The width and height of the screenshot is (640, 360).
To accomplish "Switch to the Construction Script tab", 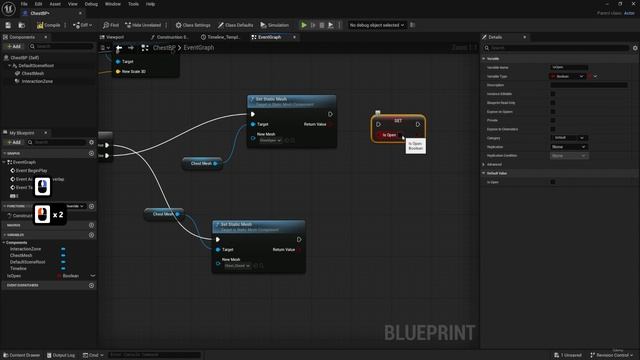I will pos(169,37).
